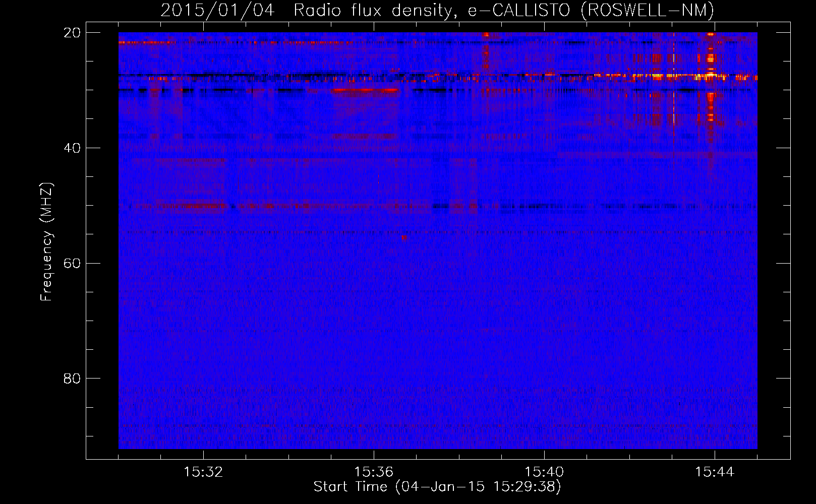Click the 60 MHz frequency tick label

tap(72, 263)
